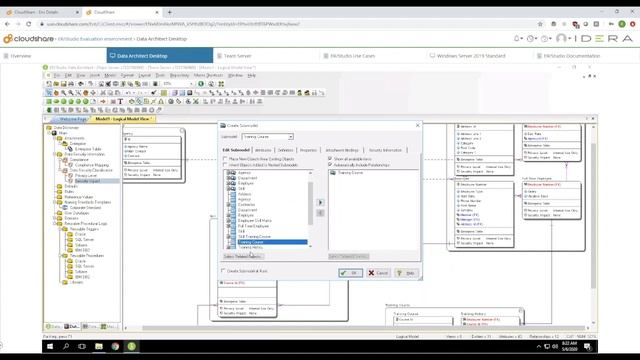Viewport: 640px width, 360px height.
Task: Click the Windows Start button
Action: [x=50, y=347]
